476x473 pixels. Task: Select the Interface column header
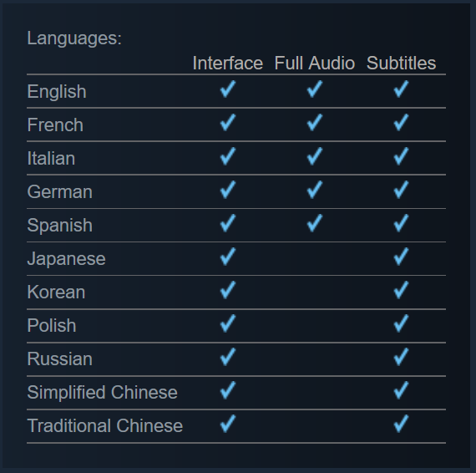(x=228, y=64)
